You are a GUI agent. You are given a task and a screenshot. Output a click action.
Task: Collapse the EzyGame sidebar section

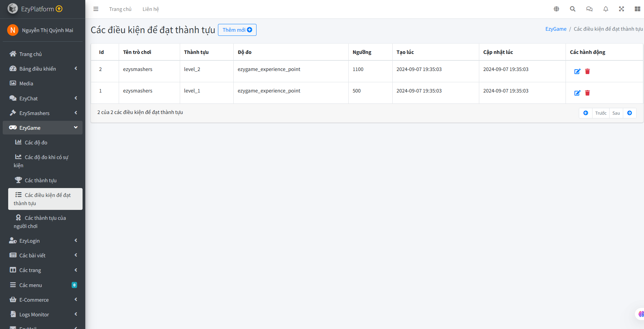[x=43, y=128]
